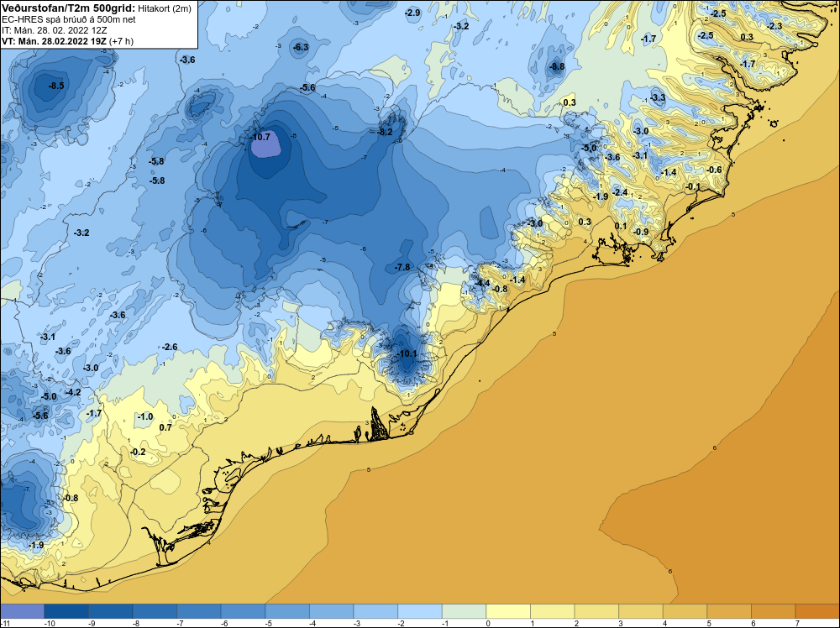Click the -2.4 temperature value on the map

pos(620,193)
